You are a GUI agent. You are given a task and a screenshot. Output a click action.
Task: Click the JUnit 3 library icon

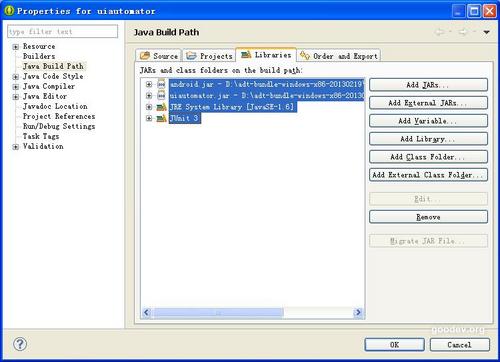pos(161,118)
